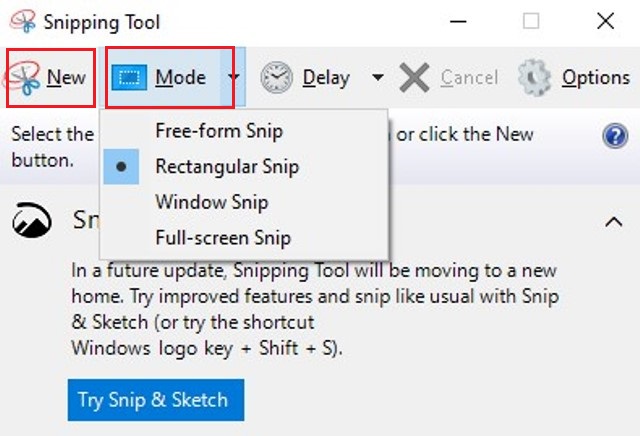This screenshot has width=640, height=436.
Task: Click the Options text button
Action: click(596, 77)
